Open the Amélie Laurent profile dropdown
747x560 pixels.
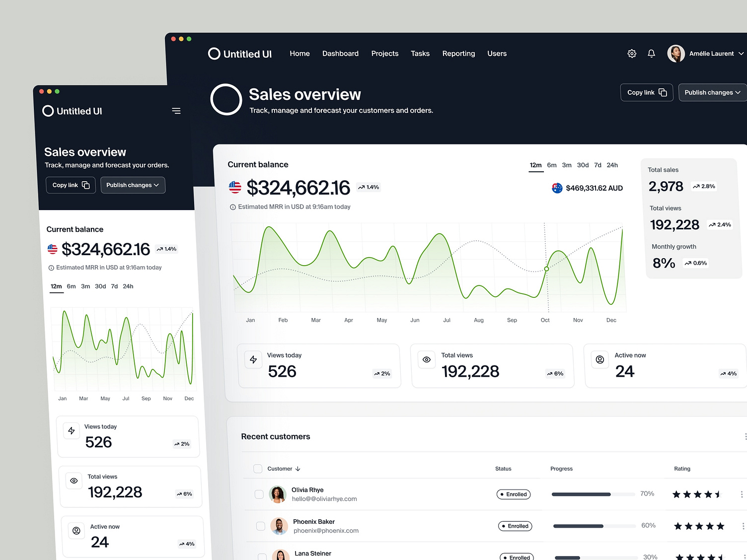705,54
